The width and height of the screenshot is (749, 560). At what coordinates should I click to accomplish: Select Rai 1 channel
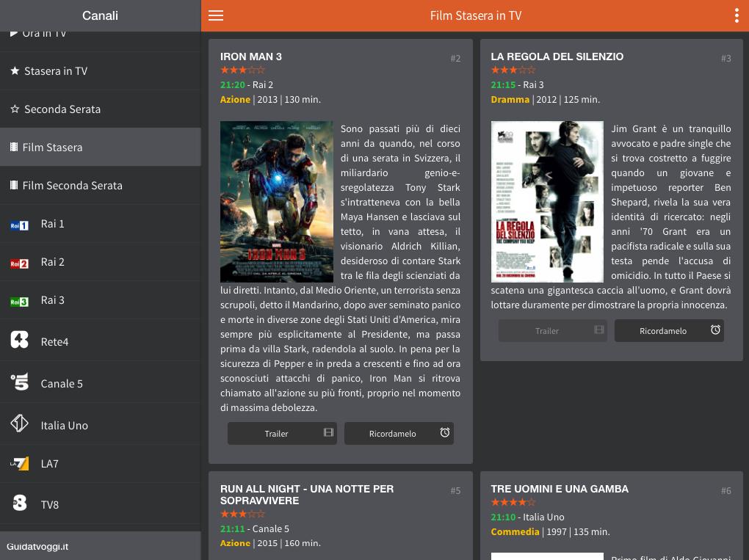point(101,224)
